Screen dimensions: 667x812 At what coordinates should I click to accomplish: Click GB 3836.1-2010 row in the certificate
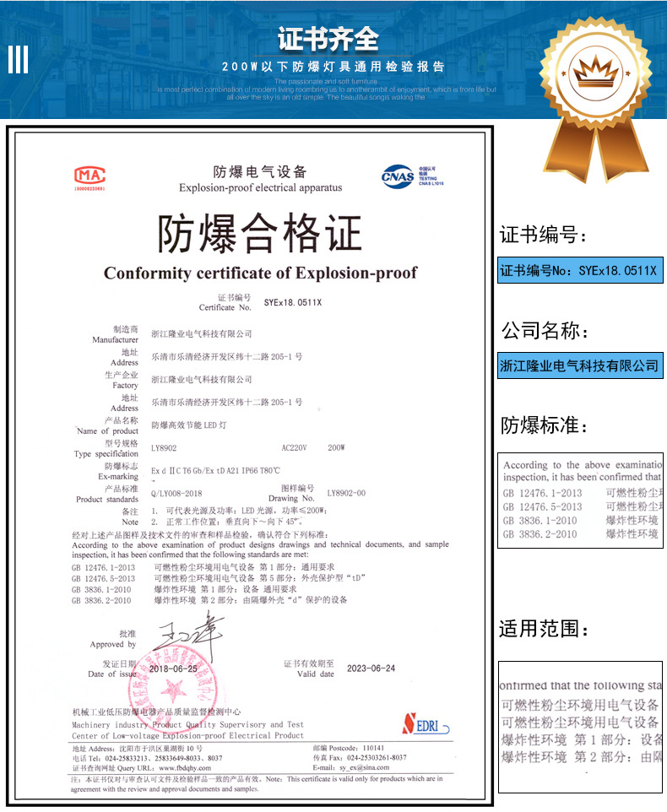(x=184, y=589)
